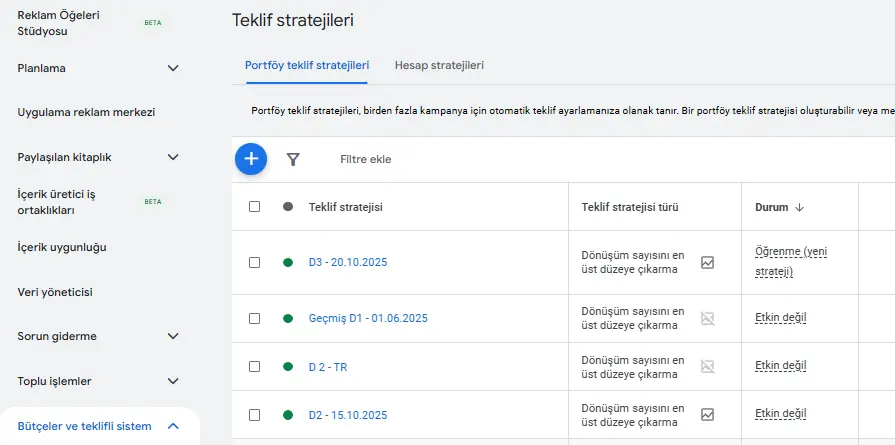Click the green status dot for D2 - 15.10.2025
This screenshot has height=445, width=895.
pyautogui.click(x=288, y=414)
